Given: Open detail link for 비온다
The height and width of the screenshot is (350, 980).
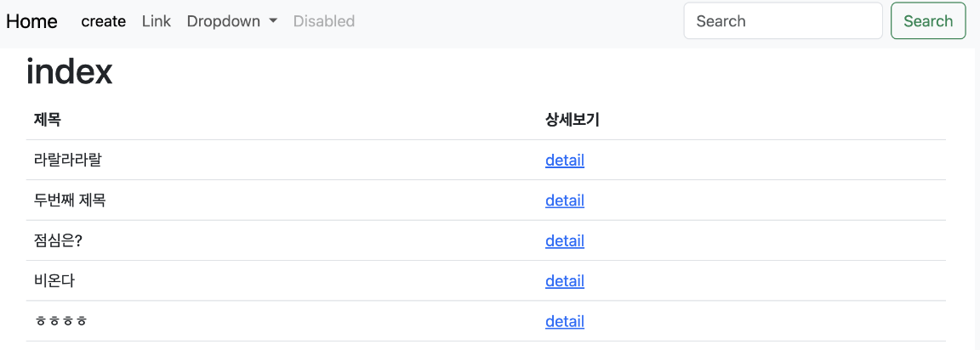Looking at the screenshot, I should pyautogui.click(x=565, y=281).
